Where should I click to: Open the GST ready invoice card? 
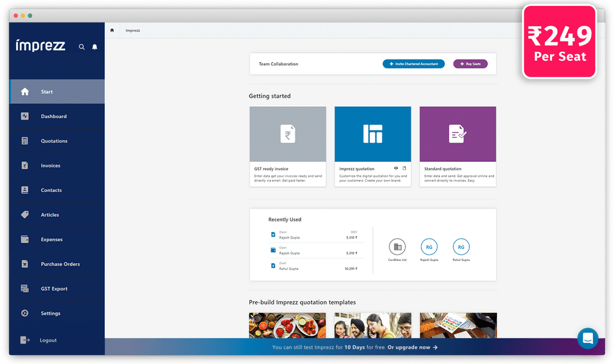[x=288, y=146]
